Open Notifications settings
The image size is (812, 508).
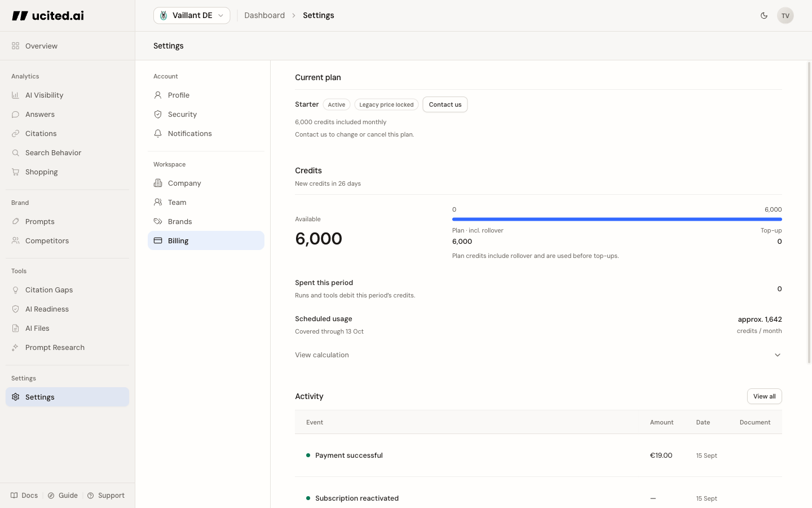click(x=206, y=133)
